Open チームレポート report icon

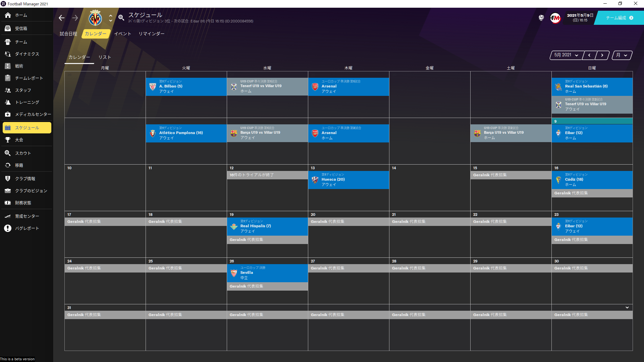[8, 78]
